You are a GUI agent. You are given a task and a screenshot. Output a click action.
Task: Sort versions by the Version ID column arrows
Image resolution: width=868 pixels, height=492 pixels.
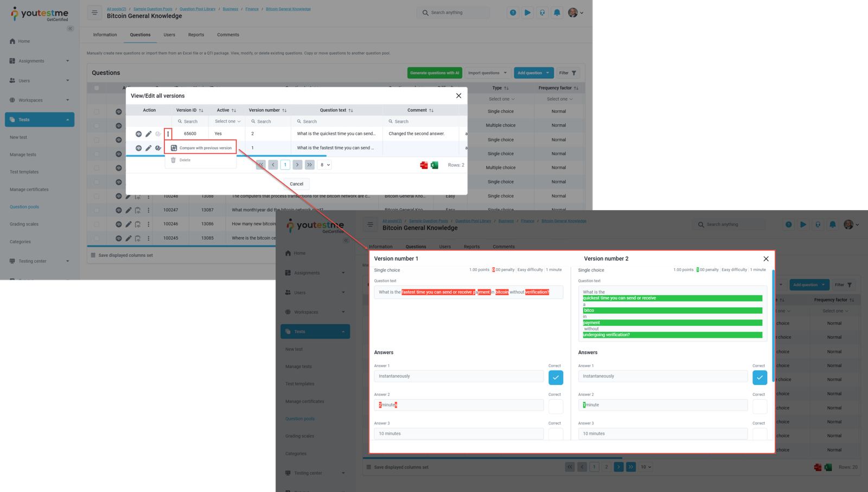(201, 110)
